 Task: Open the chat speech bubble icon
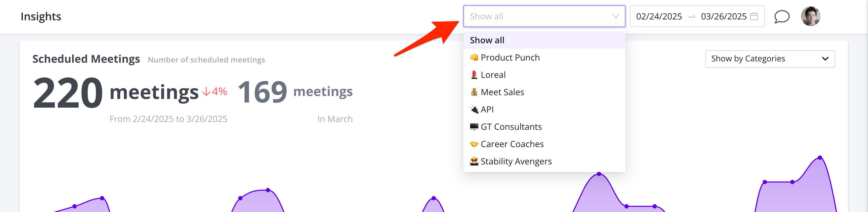(781, 16)
